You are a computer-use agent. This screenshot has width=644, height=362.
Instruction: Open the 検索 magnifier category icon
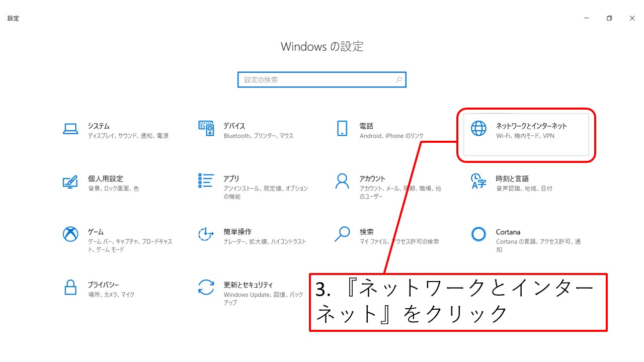[x=342, y=234]
